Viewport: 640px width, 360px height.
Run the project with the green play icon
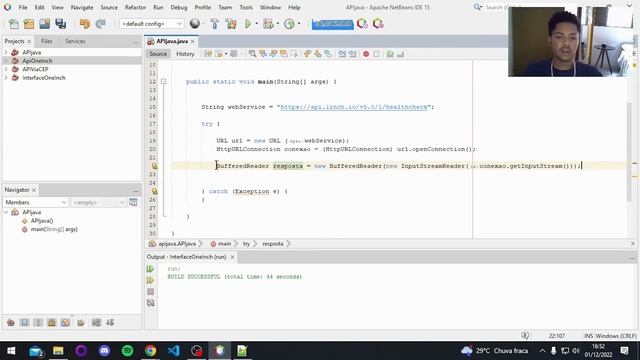(x=248, y=24)
